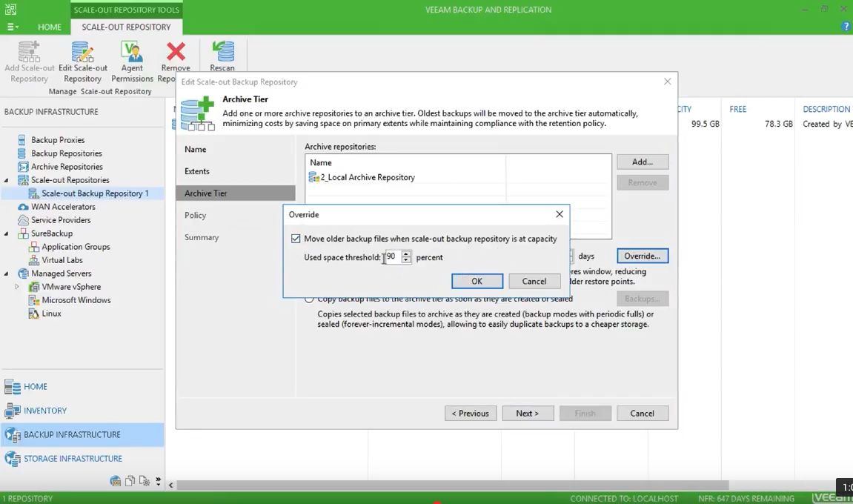Switch to the HOME ribbon tab
Screen dimensions: 853x504
49,27
